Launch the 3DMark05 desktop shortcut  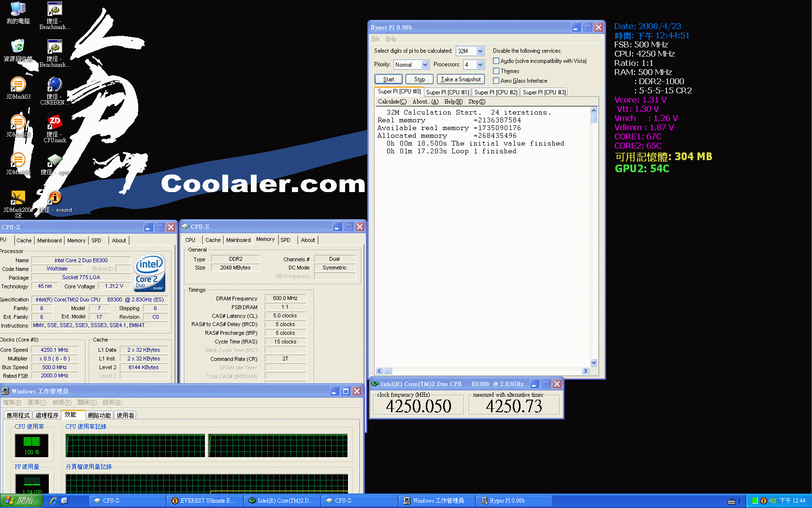(18, 126)
